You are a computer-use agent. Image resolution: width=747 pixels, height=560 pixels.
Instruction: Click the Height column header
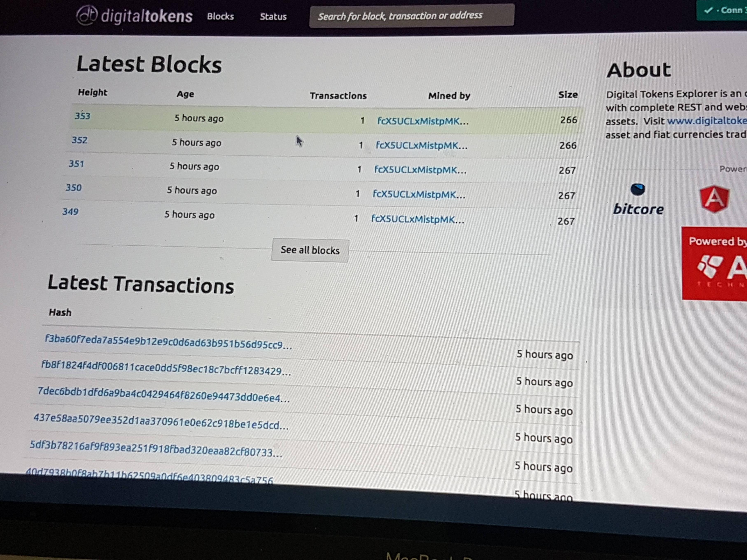(93, 93)
